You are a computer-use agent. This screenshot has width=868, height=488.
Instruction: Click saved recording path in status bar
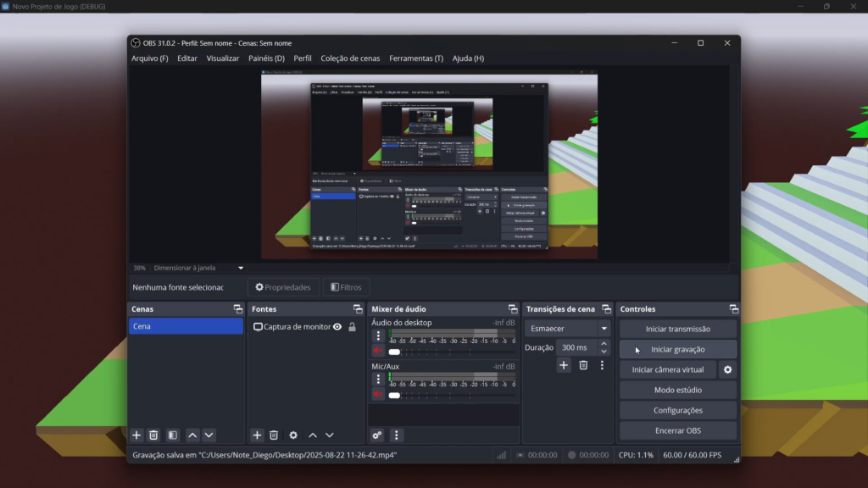click(x=264, y=455)
